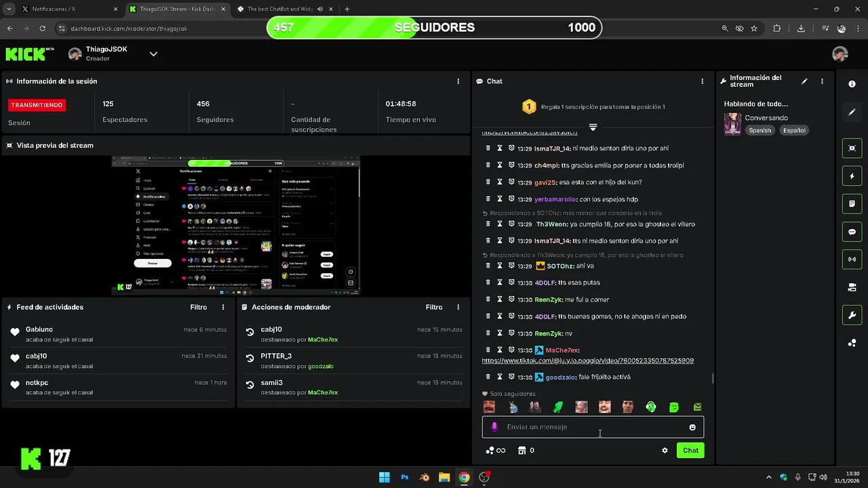The width and height of the screenshot is (868, 488).
Task: Delete gavi25's chat message with trash icon
Action: pyautogui.click(x=488, y=182)
